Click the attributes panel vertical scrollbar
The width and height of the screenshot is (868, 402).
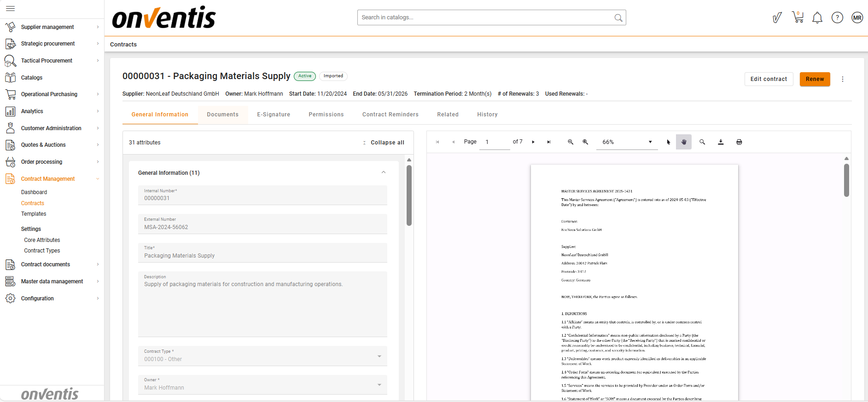[x=409, y=195]
